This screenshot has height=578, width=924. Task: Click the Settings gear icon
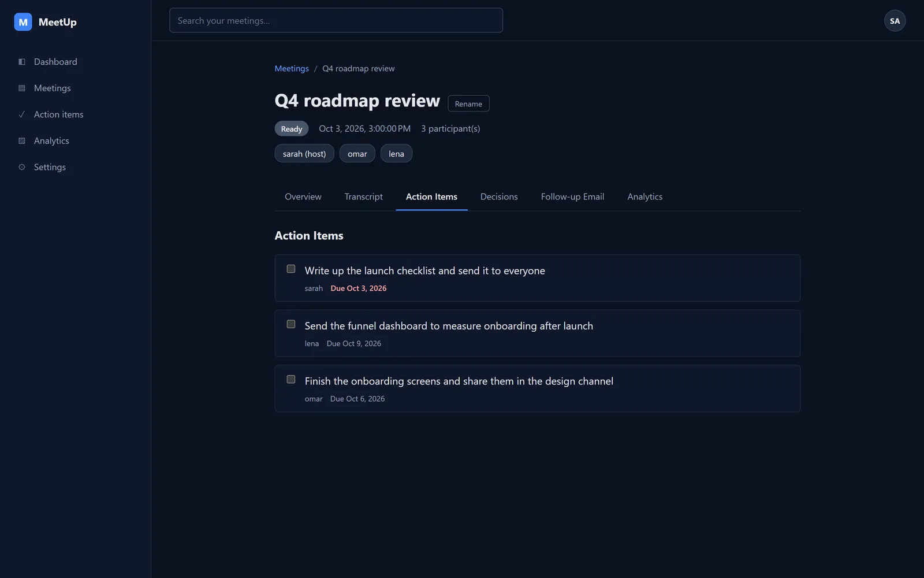click(x=22, y=167)
